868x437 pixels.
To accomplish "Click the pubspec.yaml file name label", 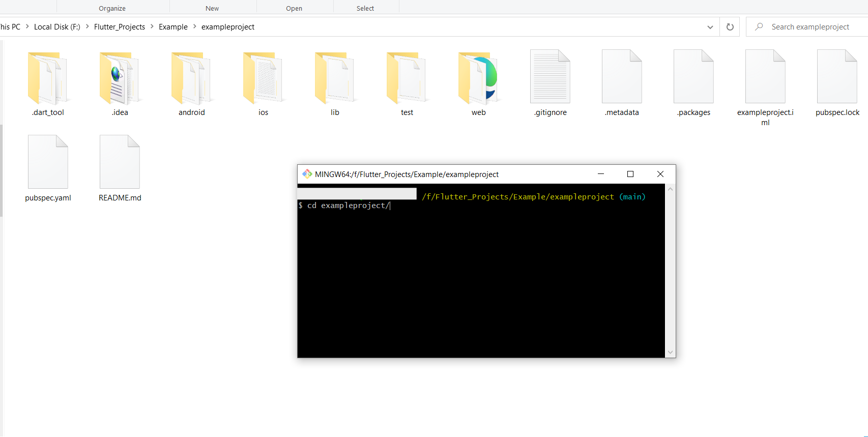I will point(48,198).
